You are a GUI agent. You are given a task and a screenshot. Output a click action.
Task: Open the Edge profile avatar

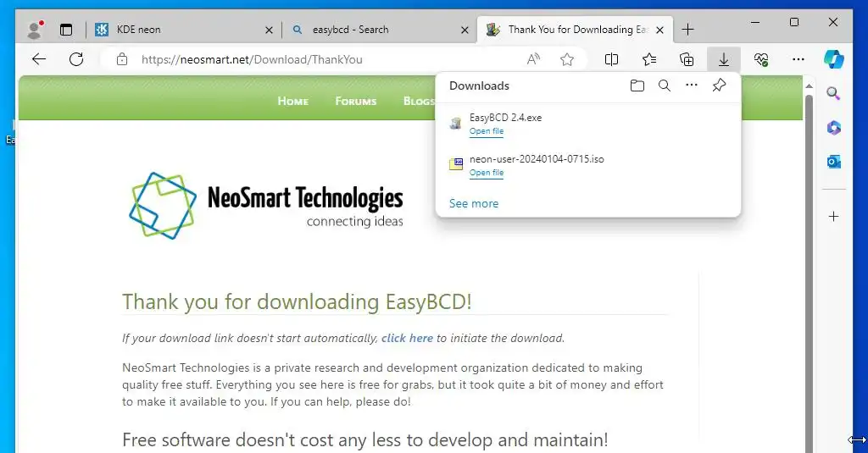click(x=36, y=30)
